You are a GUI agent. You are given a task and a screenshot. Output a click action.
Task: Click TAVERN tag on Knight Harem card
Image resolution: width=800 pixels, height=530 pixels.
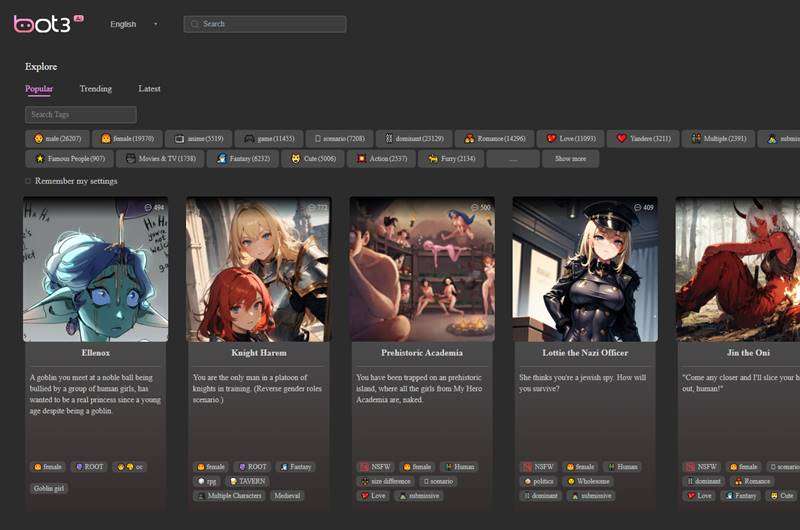(247, 481)
